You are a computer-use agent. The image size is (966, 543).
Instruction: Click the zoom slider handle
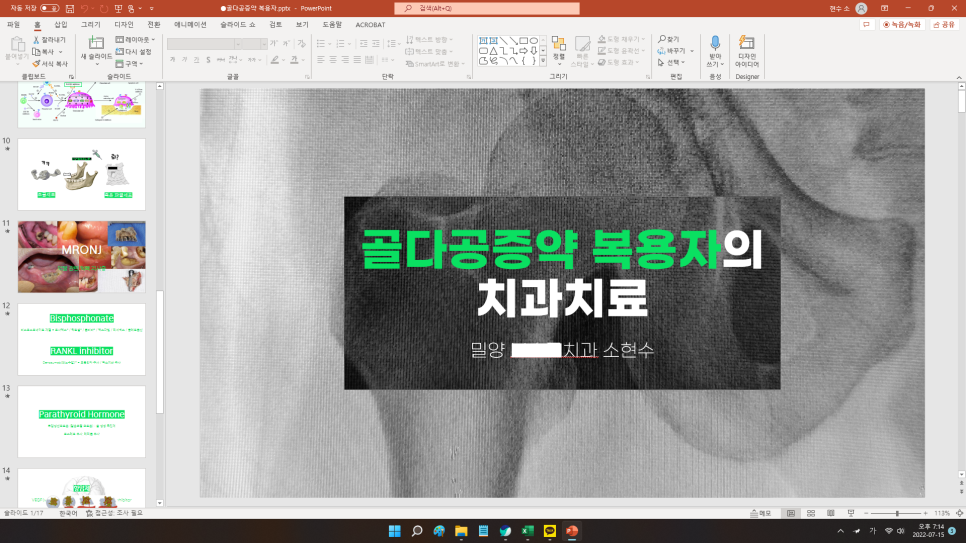click(897, 513)
